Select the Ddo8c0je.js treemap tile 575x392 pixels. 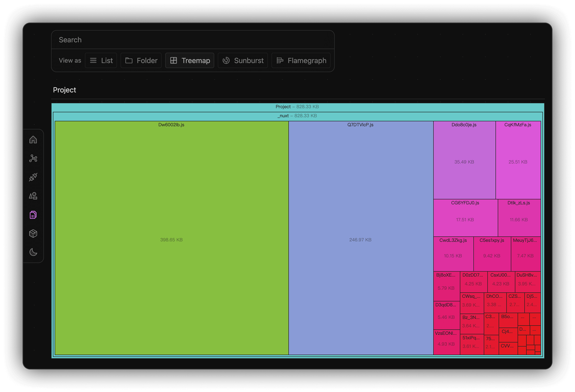[x=464, y=161]
